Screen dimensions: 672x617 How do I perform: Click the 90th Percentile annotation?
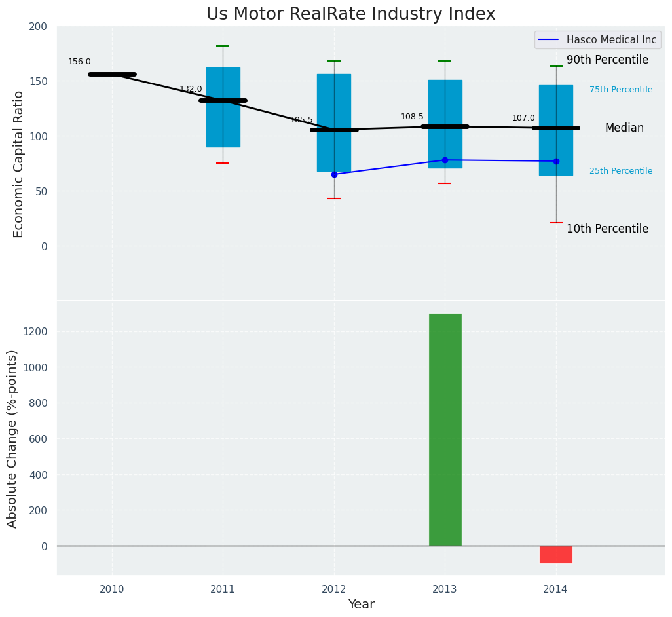tap(607, 60)
